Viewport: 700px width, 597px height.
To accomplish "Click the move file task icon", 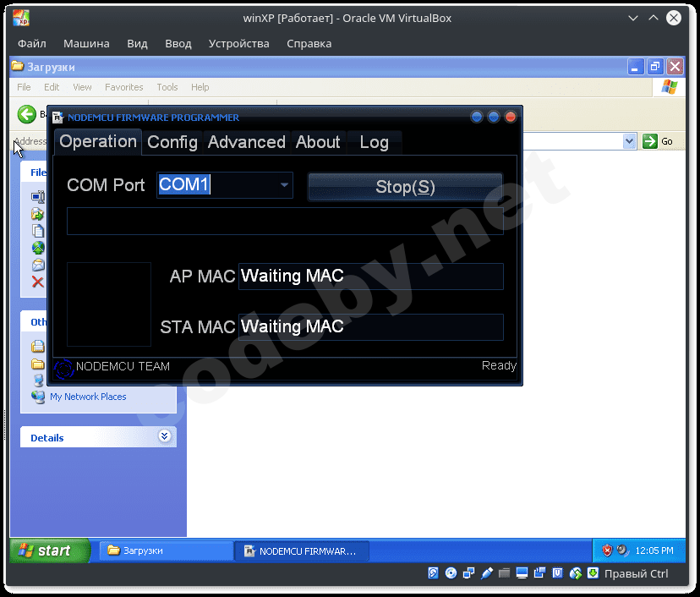I will [x=37, y=214].
